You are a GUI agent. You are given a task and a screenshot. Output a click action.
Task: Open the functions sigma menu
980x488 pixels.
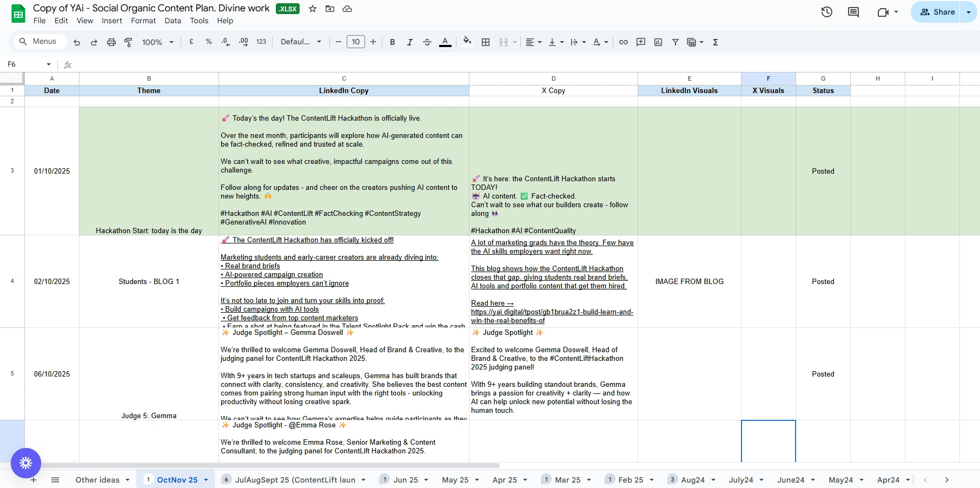pyautogui.click(x=716, y=42)
